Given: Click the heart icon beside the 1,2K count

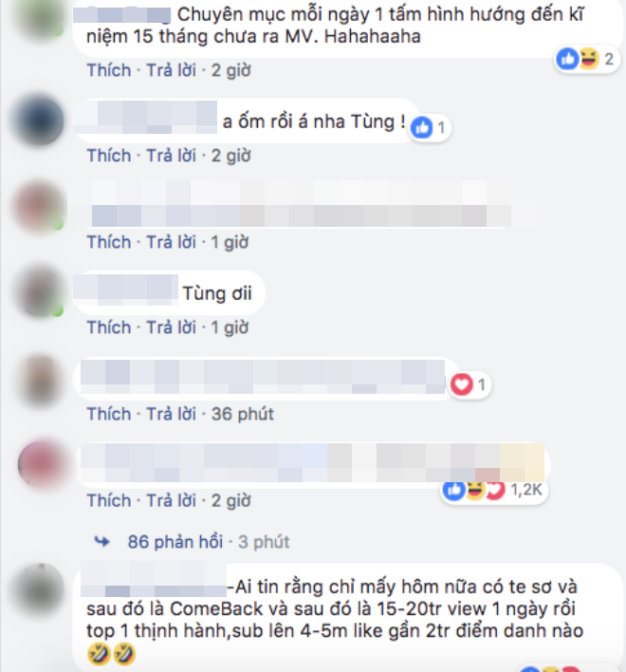Looking at the screenshot, I should pos(495,490).
